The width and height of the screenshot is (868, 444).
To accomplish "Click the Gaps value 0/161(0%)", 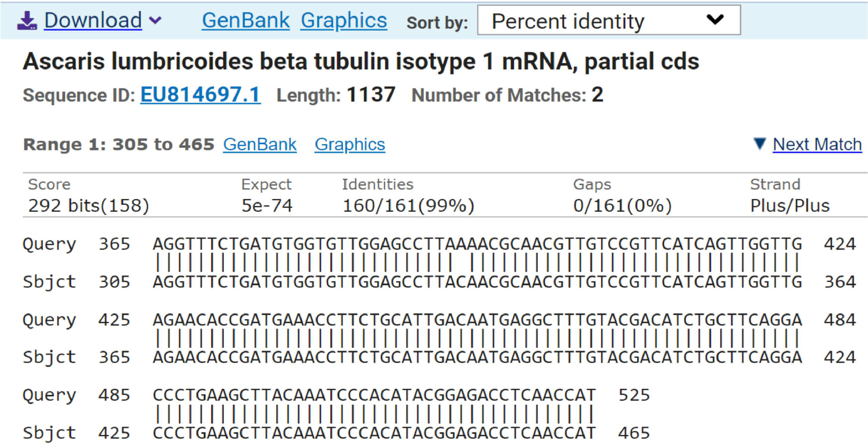I will 622,206.
